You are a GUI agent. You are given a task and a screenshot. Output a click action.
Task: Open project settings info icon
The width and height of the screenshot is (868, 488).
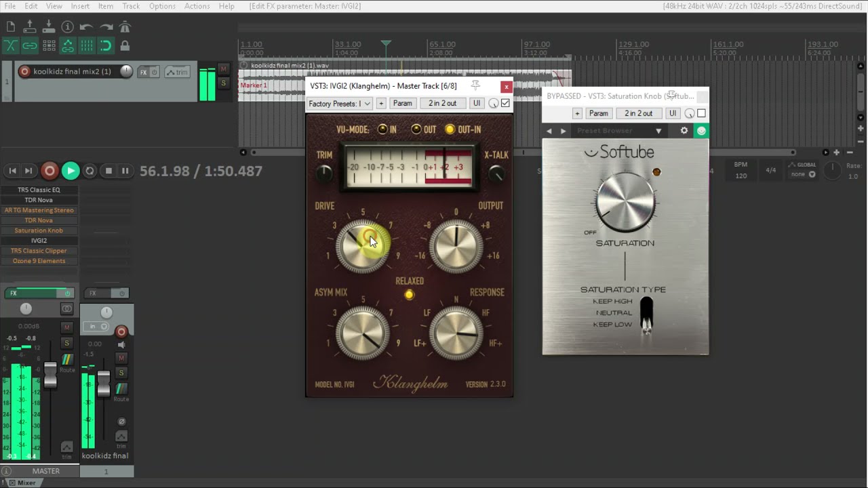point(68,27)
